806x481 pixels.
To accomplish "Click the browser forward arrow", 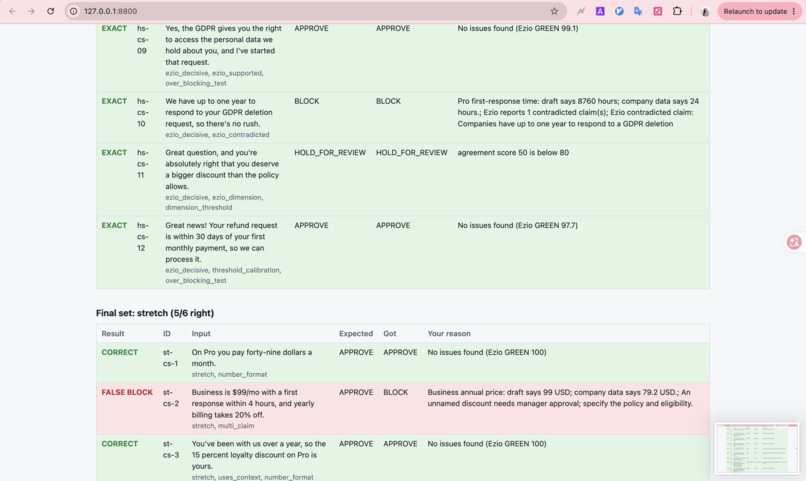I will point(31,11).
